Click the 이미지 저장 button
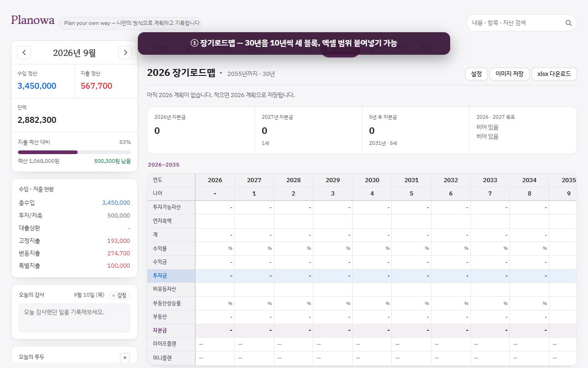 [x=509, y=74]
